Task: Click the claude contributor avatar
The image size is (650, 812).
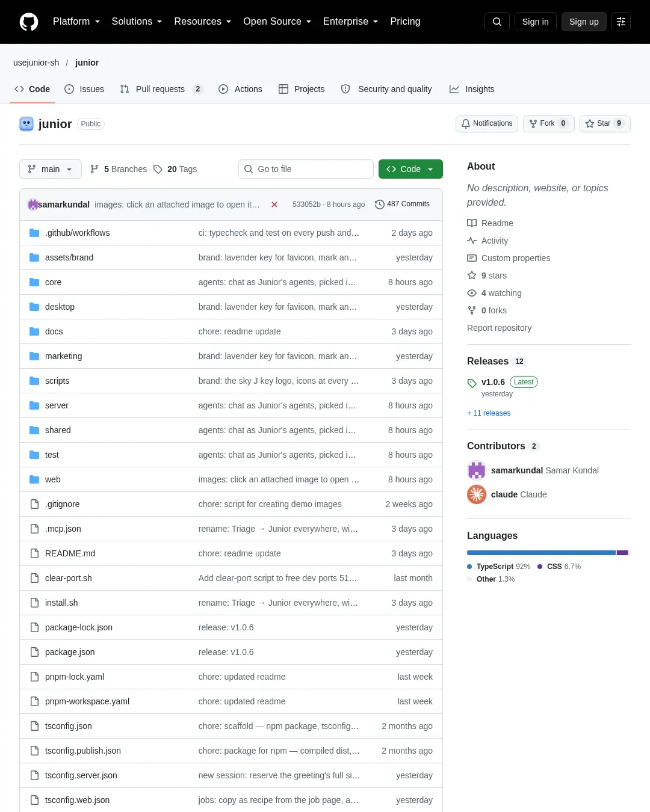Action: pos(477,494)
